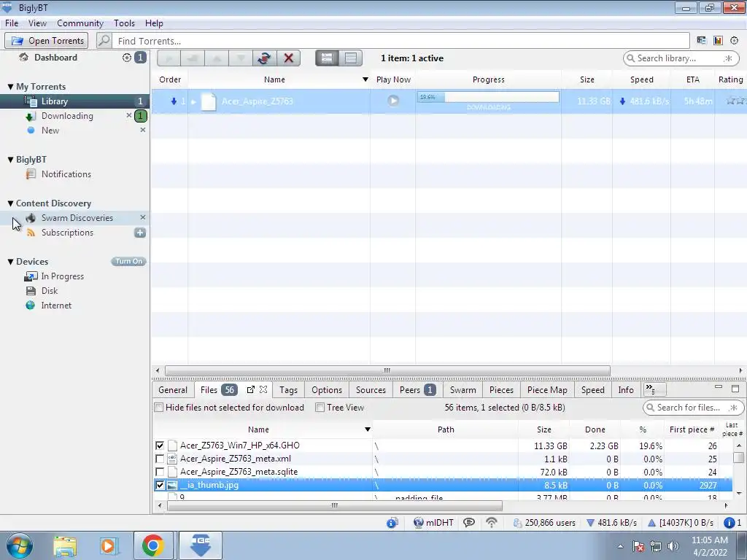Open the Internet device item
The width and height of the screenshot is (747, 560).
[x=56, y=306]
